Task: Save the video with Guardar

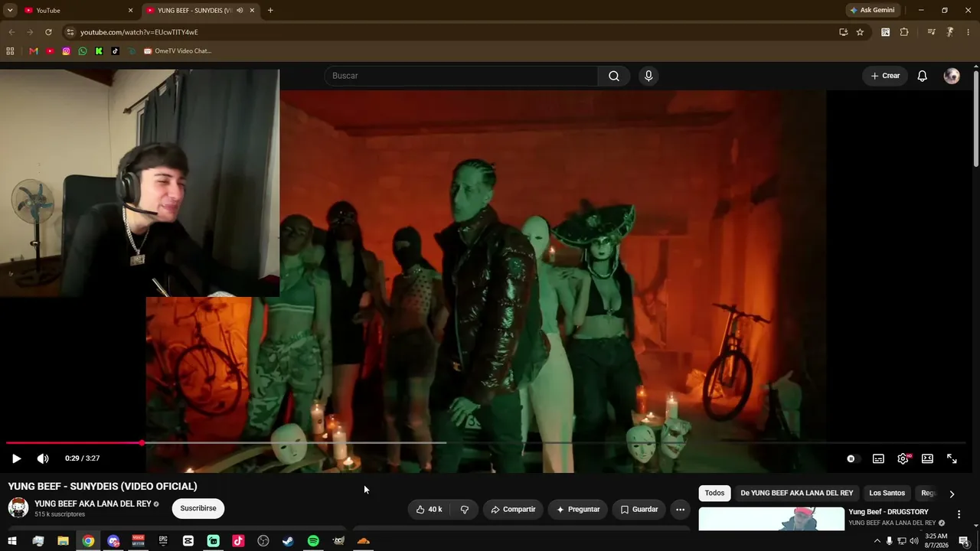Action: 639,510
